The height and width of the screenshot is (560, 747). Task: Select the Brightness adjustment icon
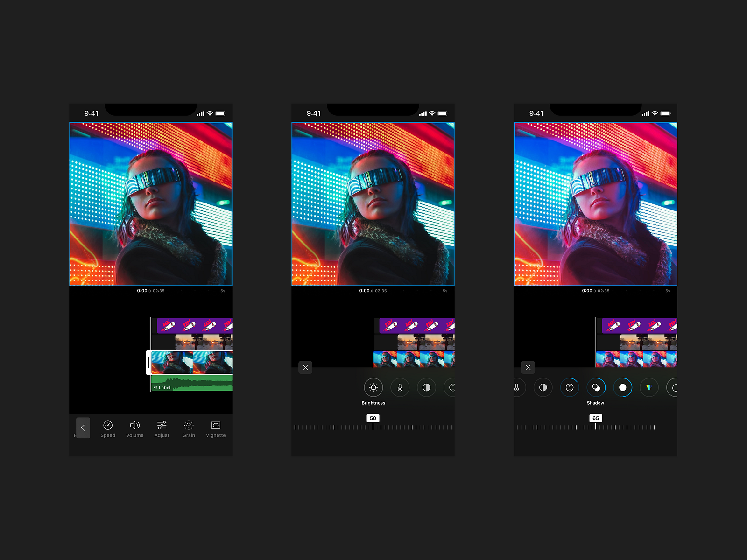point(373,387)
